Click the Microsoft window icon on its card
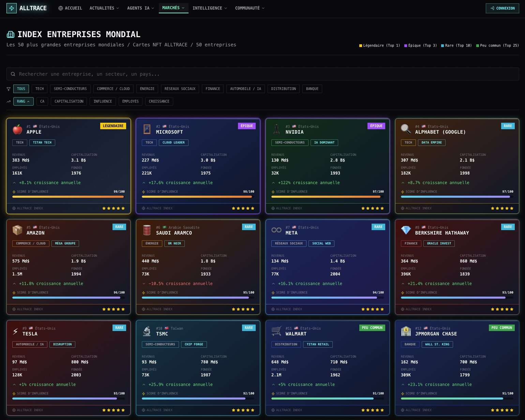This screenshot has height=420, width=525. (147, 129)
